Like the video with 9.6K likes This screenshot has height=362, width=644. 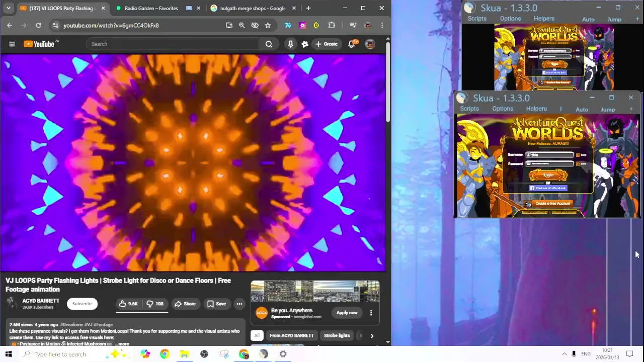point(128,304)
